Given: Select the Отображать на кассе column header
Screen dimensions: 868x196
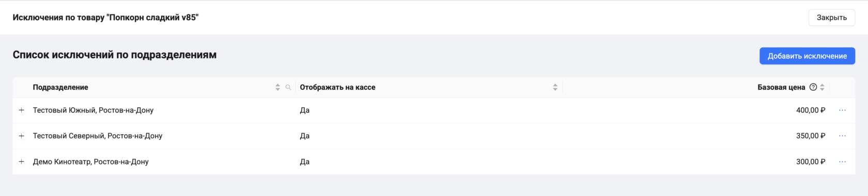Looking at the screenshot, I should [337, 87].
